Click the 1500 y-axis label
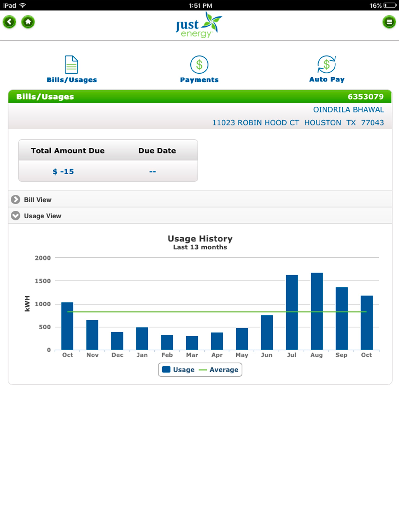This screenshot has width=399, height=532. [x=43, y=281]
